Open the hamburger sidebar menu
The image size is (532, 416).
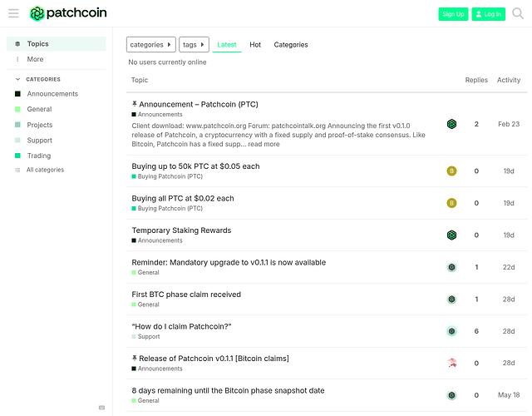[13, 13]
